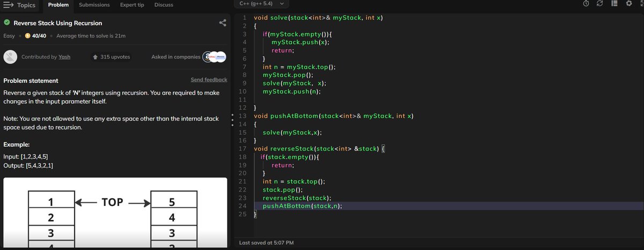
Task: Click 'Average time to solve is 21m' text
Action: [x=91, y=36]
